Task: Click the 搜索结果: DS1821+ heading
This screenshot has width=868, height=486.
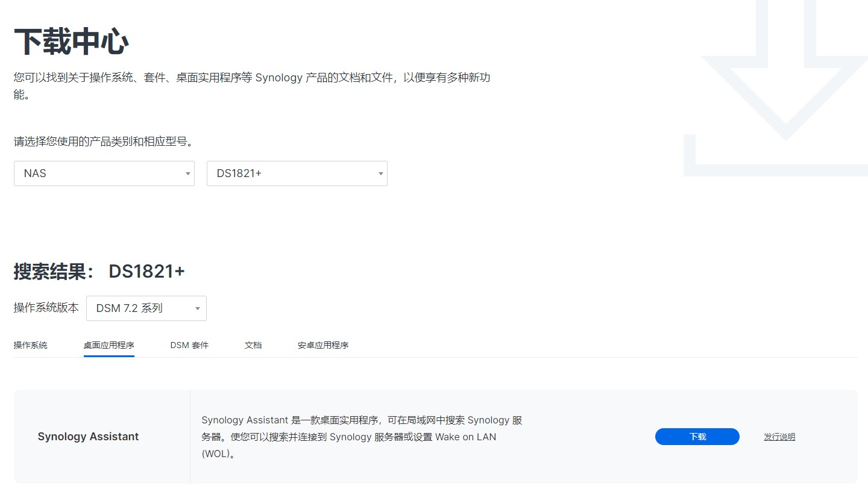Action: (x=99, y=272)
